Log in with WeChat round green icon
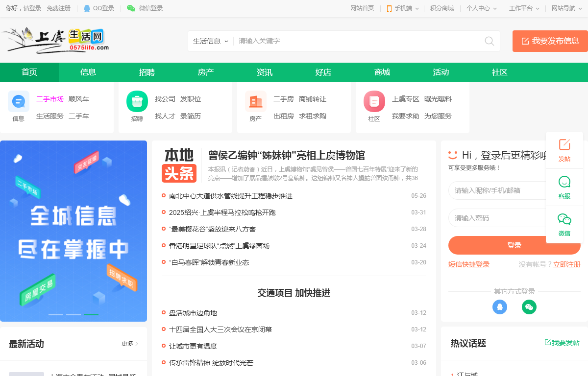Screen dimensions: 588x376 pos(529,307)
